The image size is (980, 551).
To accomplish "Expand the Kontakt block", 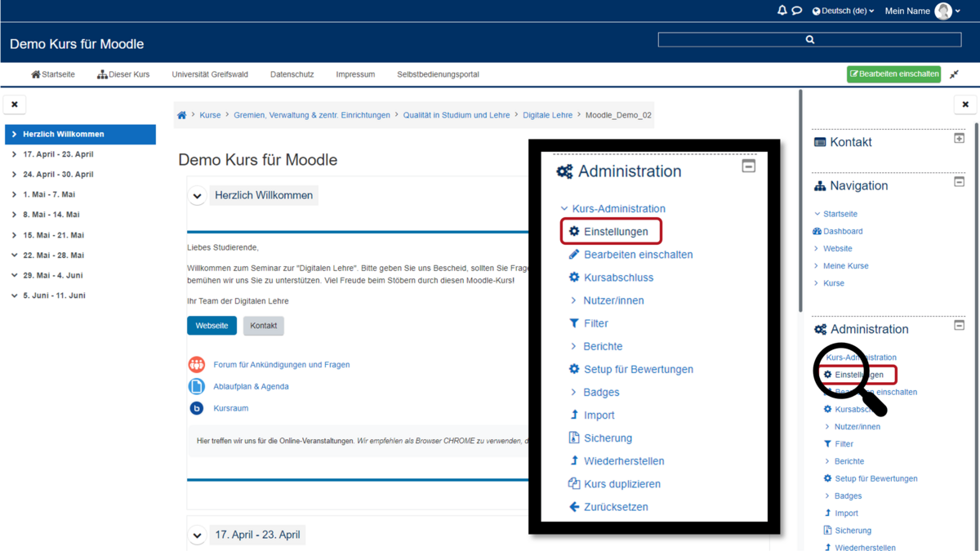I will click(959, 138).
